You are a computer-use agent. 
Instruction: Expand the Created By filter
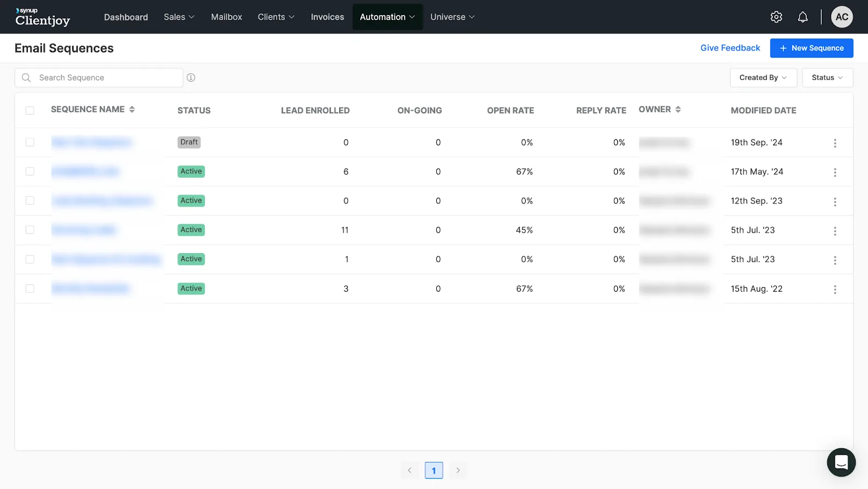763,78
